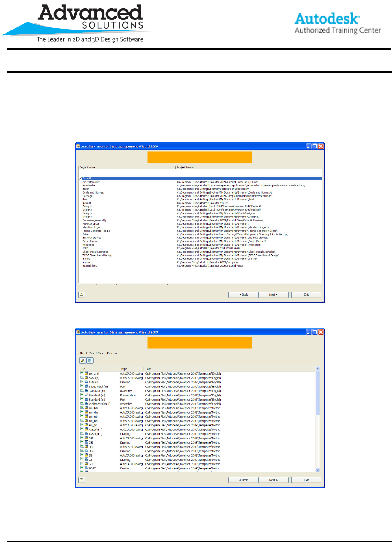Uncheck the GOST AutoCAD Drawing checkbox
The image size is (392, 542).
82,464
